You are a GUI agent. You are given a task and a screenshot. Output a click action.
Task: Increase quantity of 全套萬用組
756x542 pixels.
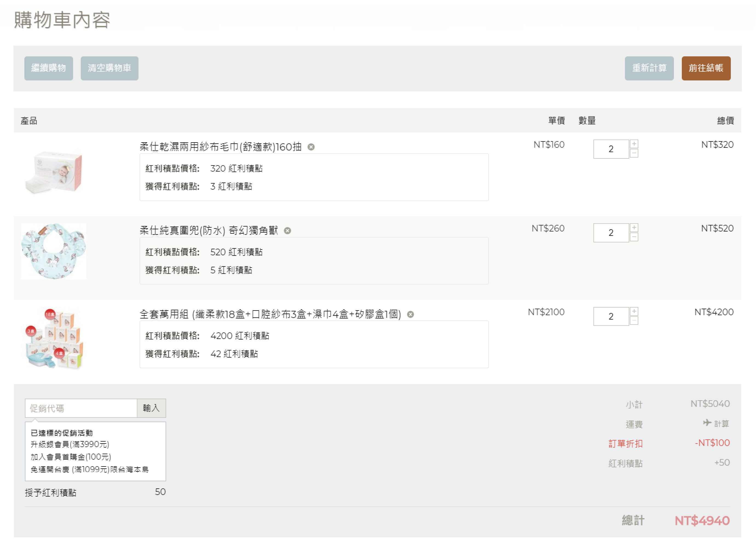coord(634,311)
